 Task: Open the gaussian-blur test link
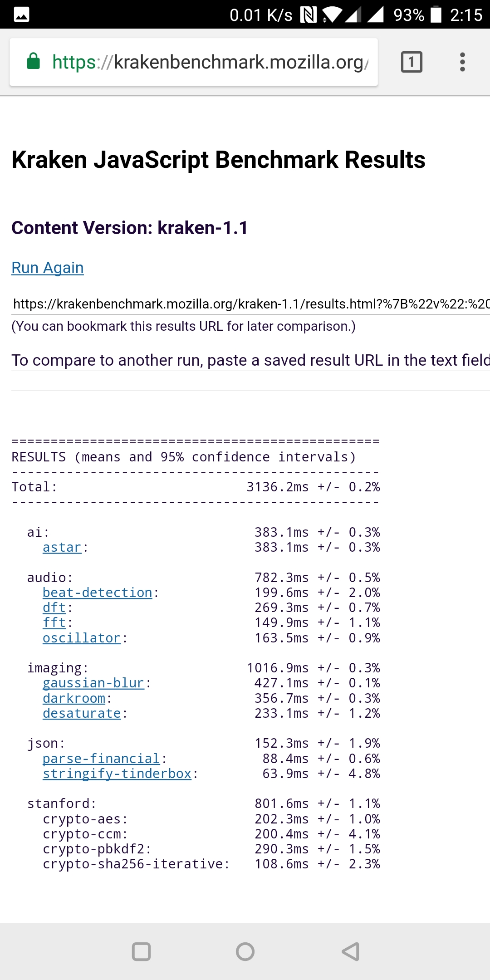tap(93, 683)
